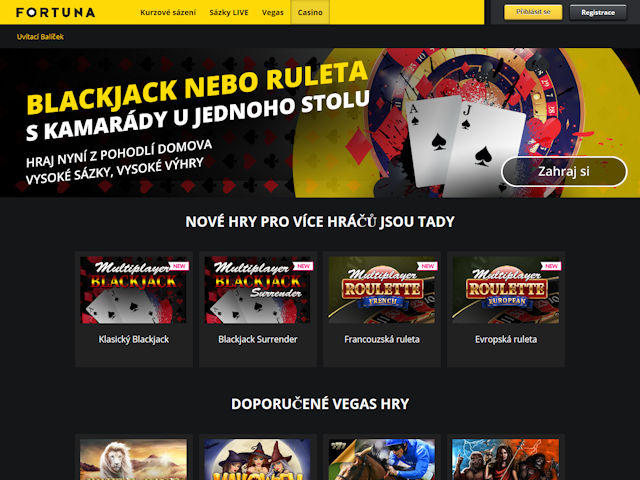Viewport: 640px width, 480px height.
Task: Go to Sázky LIVE section
Action: click(x=229, y=12)
